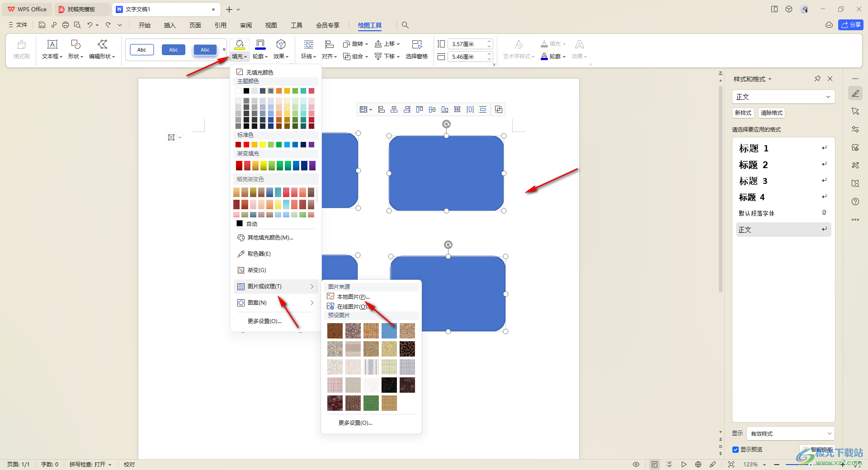The height and width of the screenshot is (470, 868).
Task: Click the undo arrow icon
Action: point(90,25)
